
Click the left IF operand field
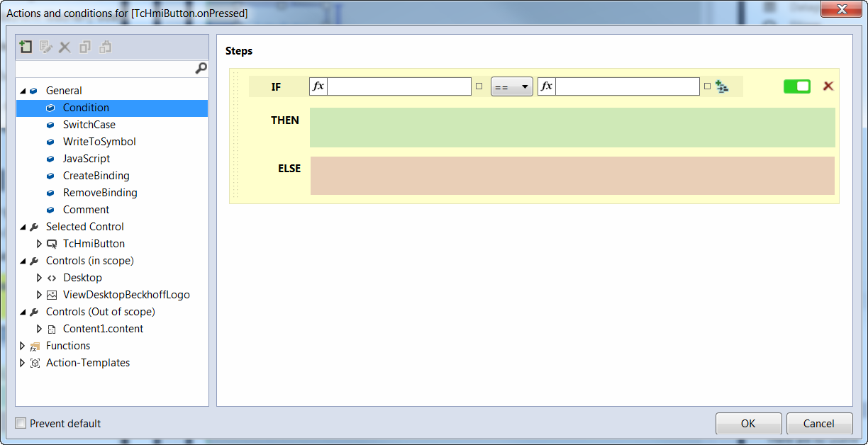[399, 86]
